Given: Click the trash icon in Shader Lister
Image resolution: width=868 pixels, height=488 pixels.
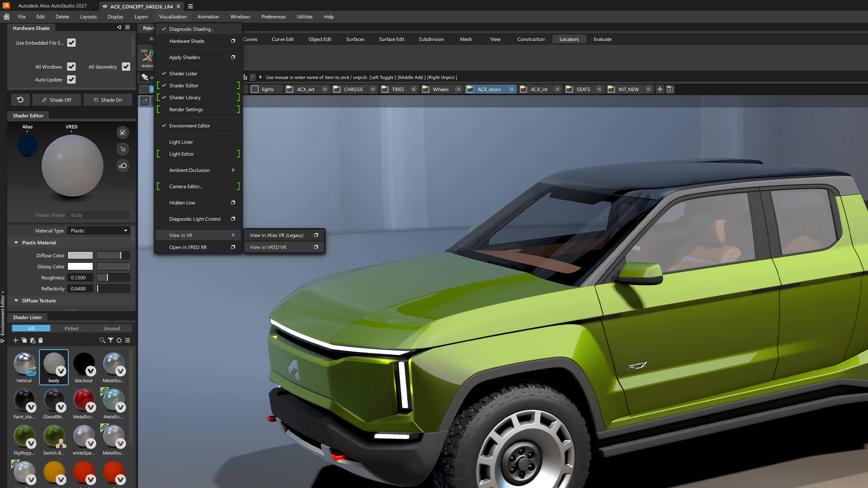Looking at the screenshot, I should coord(40,340).
